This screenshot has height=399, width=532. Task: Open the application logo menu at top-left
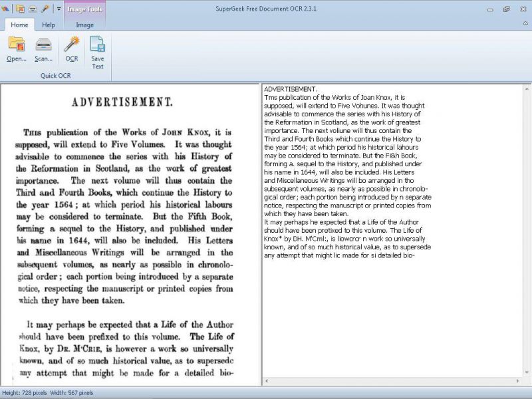[x=5, y=9]
